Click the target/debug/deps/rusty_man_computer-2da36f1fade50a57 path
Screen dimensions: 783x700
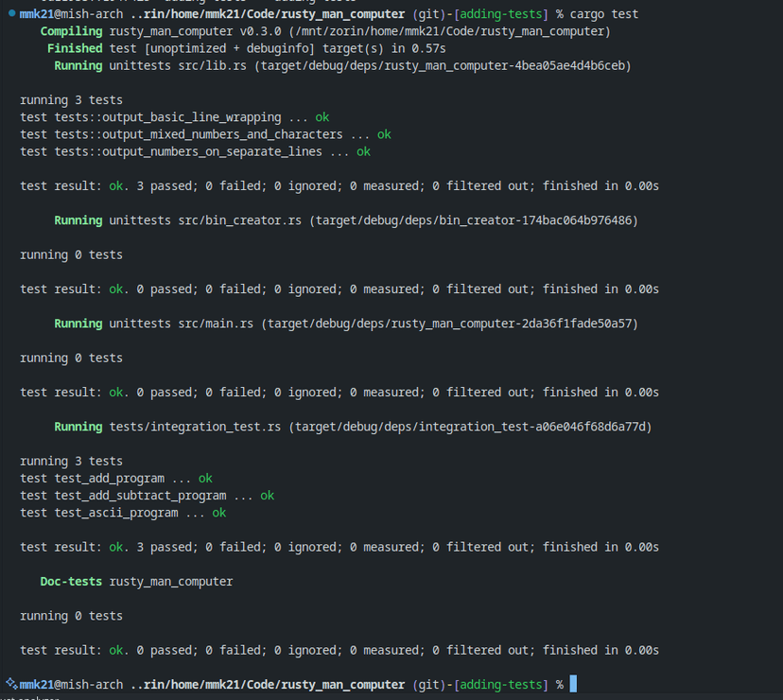452,324
